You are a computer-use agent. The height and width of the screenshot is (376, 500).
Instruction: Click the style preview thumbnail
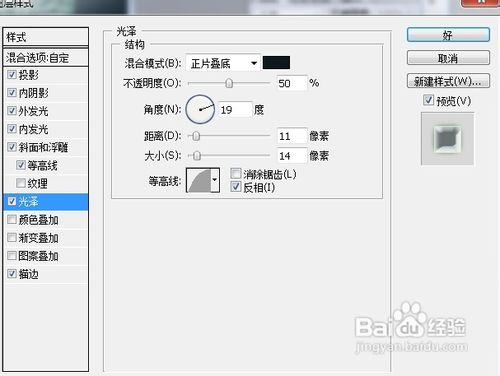(x=447, y=139)
